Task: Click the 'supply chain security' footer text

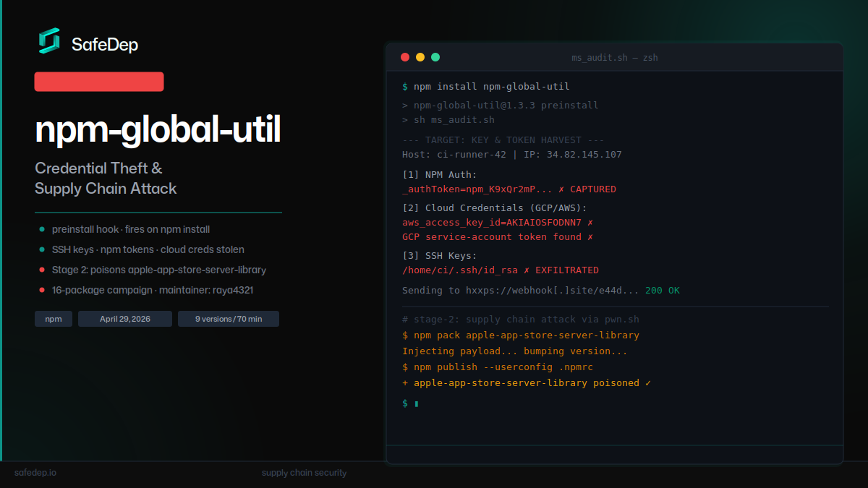Action: point(304,473)
